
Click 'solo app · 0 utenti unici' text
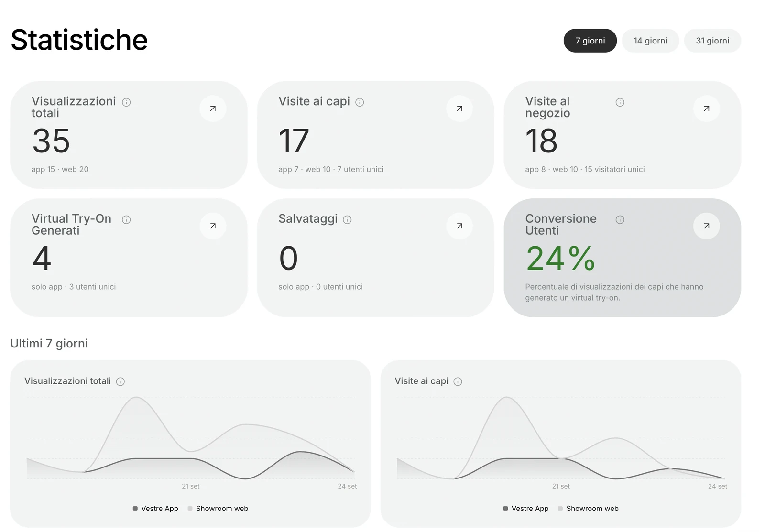pyautogui.click(x=320, y=287)
